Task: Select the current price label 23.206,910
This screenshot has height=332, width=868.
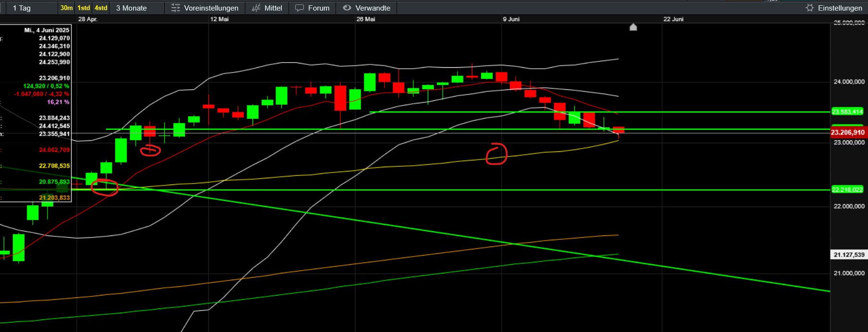Action: point(848,133)
